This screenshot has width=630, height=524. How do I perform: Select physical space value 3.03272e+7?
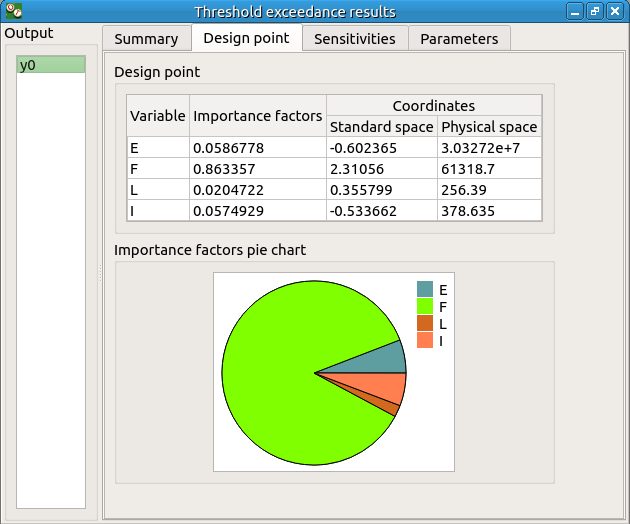489,147
